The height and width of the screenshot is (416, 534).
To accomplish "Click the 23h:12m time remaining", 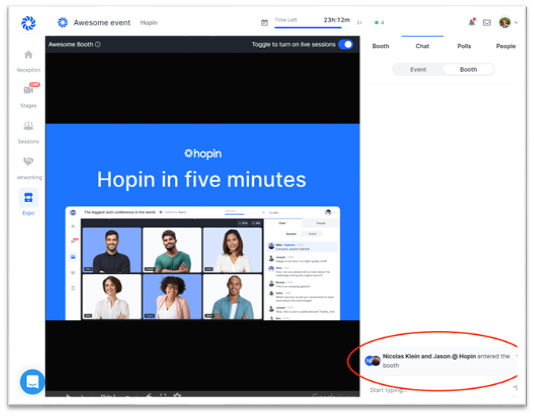I will pyautogui.click(x=336, y=20).
